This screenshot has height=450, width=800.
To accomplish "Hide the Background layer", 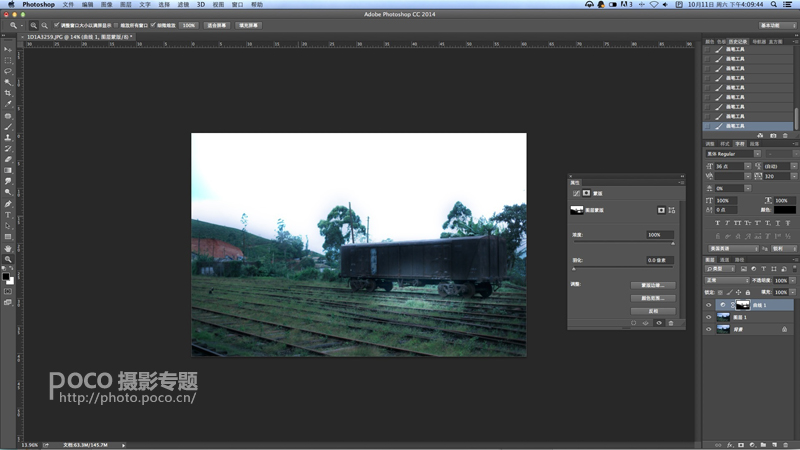I will (708, 330).
